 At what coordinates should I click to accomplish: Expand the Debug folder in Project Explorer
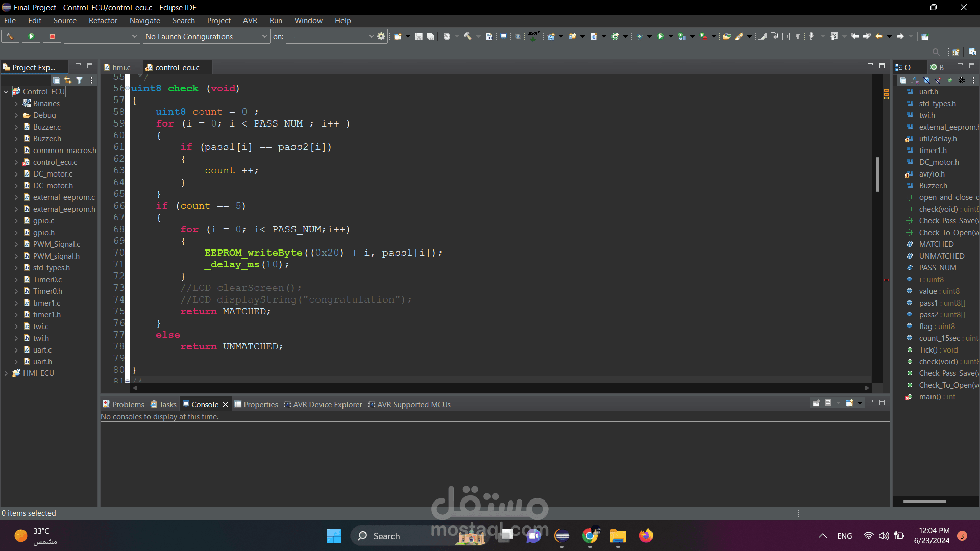(16, 115)
